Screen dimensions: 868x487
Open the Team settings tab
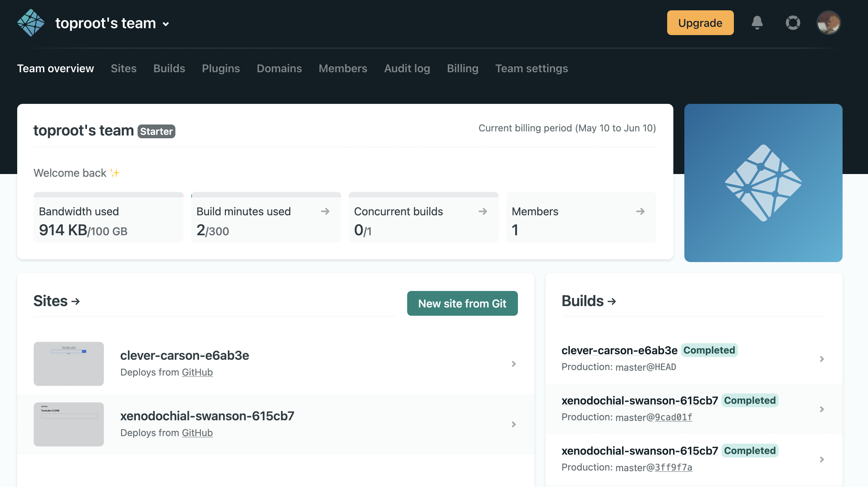531,68
